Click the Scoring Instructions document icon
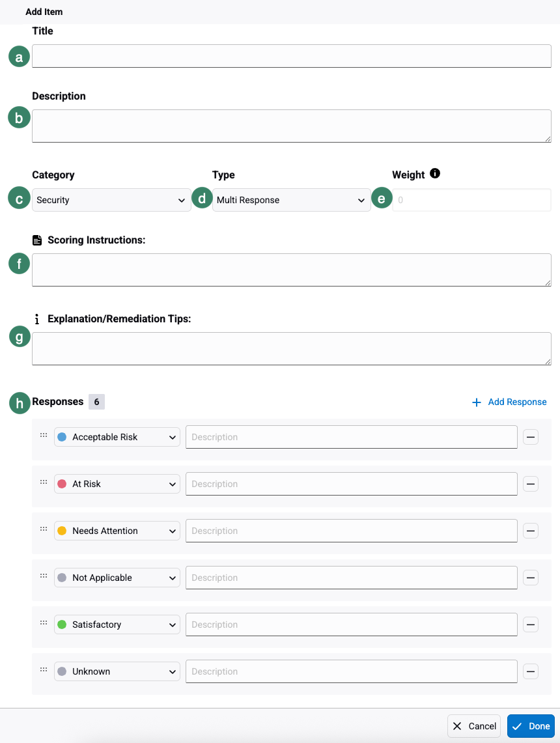 (37, 240)
